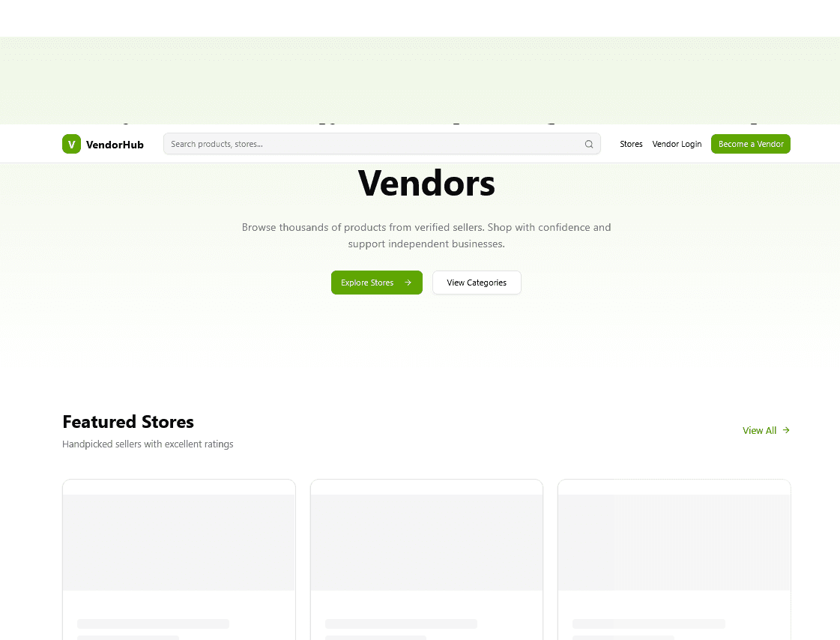Image resolution: width=840 pixels, height=640 pixels.
Task: Go to Vendor Login
Action: (677, 144)
